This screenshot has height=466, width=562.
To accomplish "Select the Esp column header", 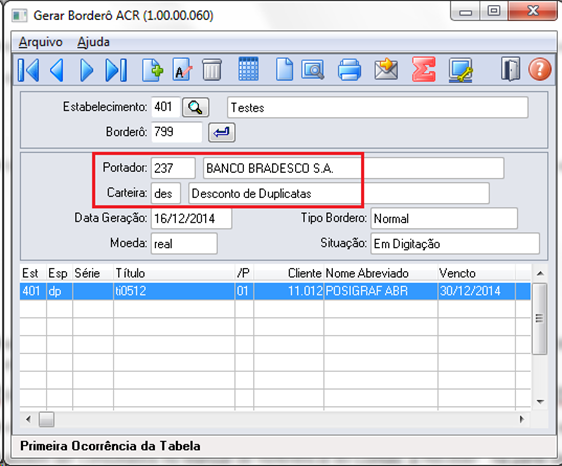I will pyautogui.click(x=59, y=273).
